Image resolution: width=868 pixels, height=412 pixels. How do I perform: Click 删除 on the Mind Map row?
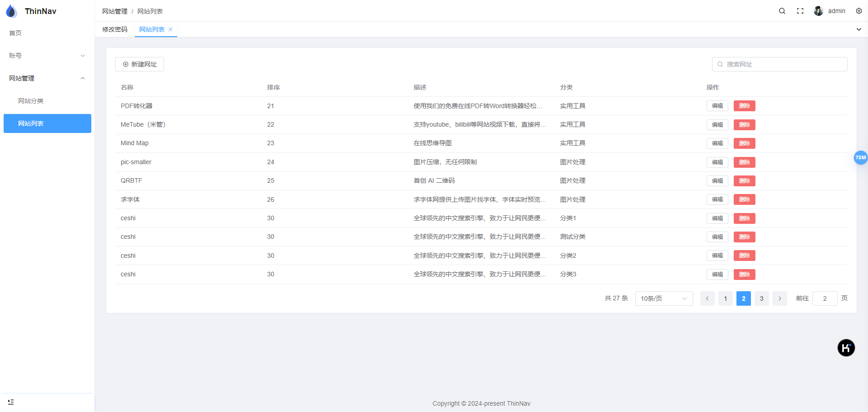(x=745, y=143)
